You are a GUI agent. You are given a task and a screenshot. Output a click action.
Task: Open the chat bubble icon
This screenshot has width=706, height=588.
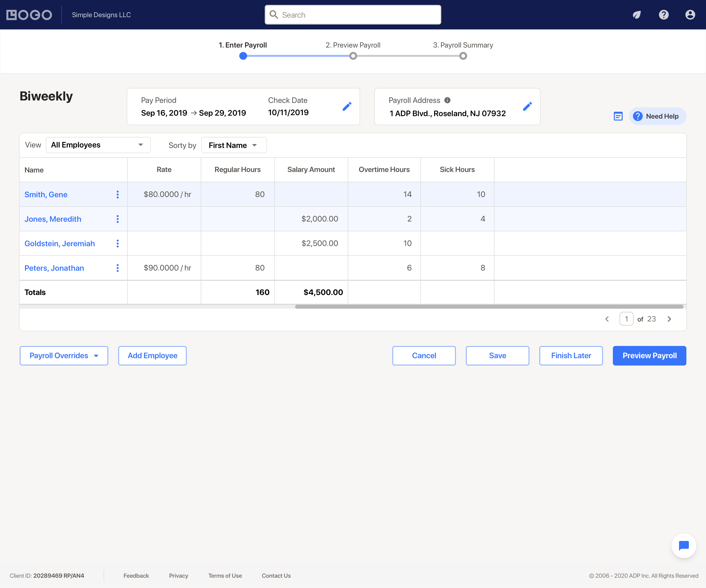[683, 545]
